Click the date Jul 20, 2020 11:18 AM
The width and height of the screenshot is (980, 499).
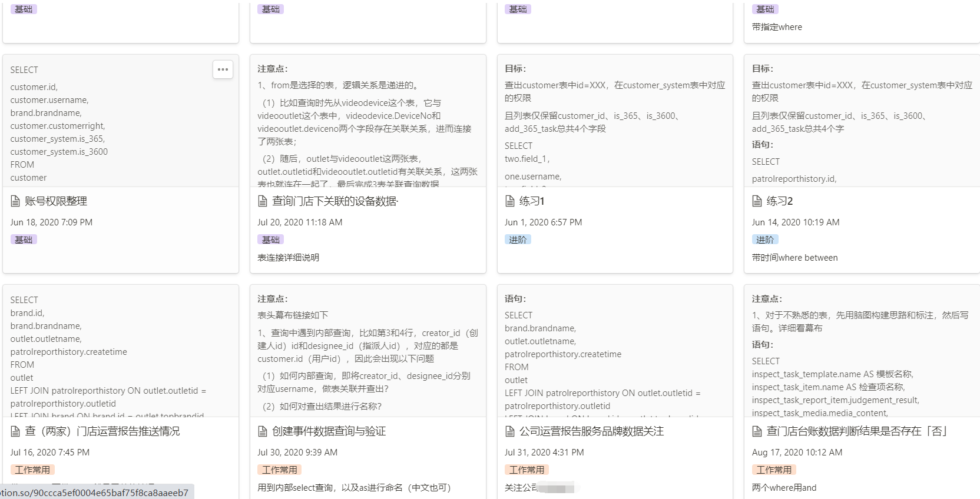pos(300,222)
